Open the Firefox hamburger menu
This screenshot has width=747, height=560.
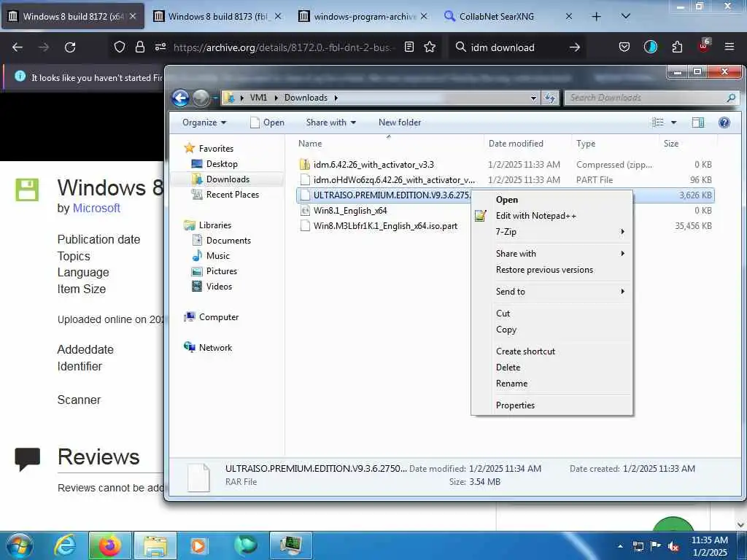click(729, 47)
